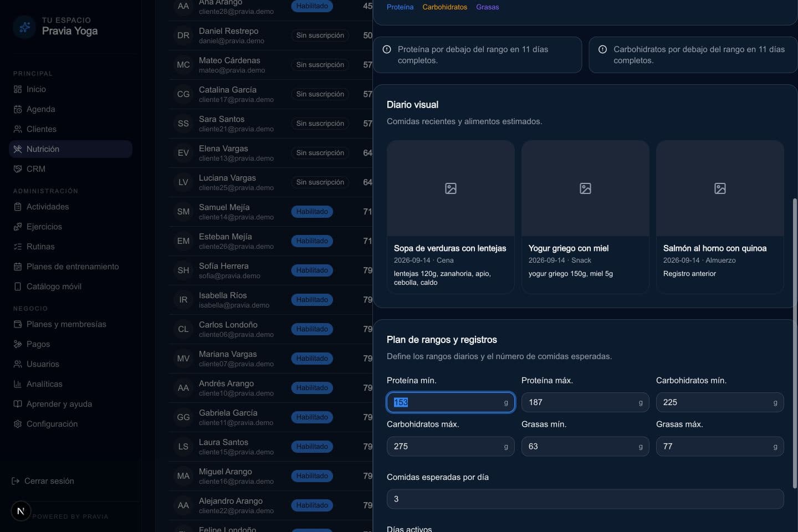Click the Rutinas list icon
The image size is (798, 532).
18,247
